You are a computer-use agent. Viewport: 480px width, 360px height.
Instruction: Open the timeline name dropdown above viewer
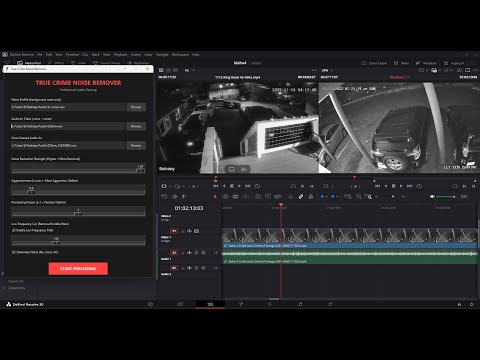400,77
